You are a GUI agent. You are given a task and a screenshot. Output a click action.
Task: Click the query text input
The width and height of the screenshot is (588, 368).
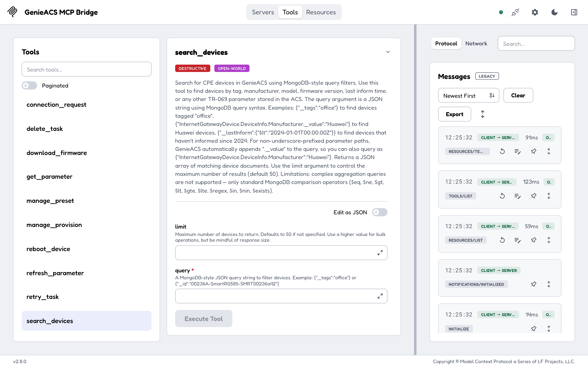coord(281,296)
